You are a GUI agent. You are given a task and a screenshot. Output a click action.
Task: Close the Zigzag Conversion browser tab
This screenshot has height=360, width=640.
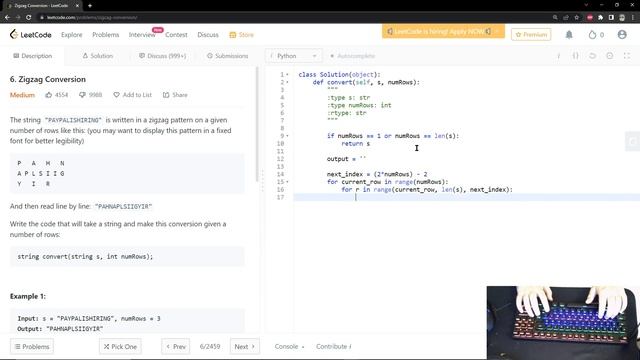point(77,6)
